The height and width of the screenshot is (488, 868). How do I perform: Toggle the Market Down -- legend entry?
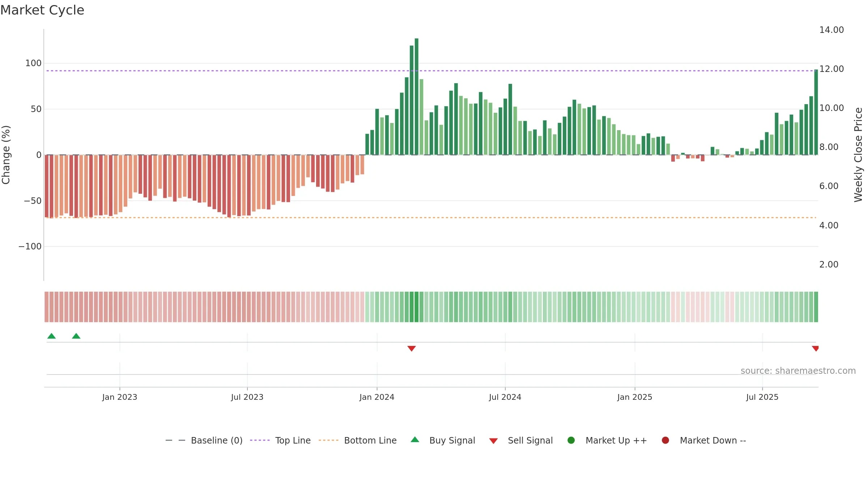[x=704, y=440]
